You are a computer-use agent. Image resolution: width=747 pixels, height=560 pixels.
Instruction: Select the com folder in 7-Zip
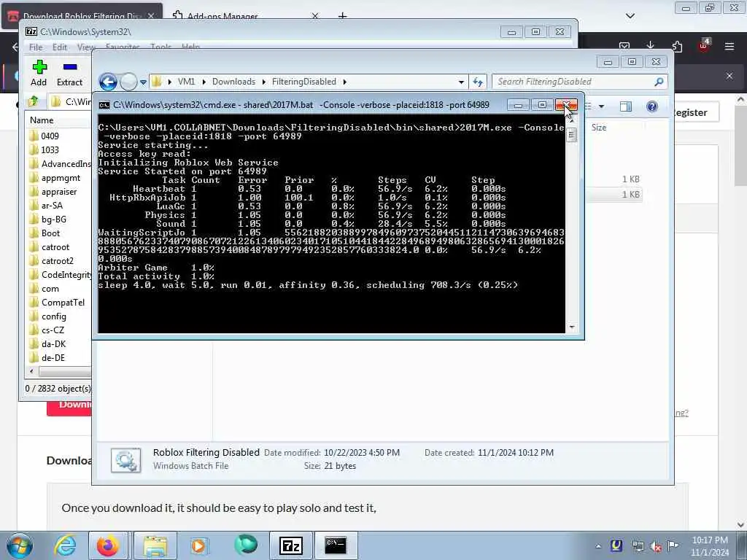[50, 289]
